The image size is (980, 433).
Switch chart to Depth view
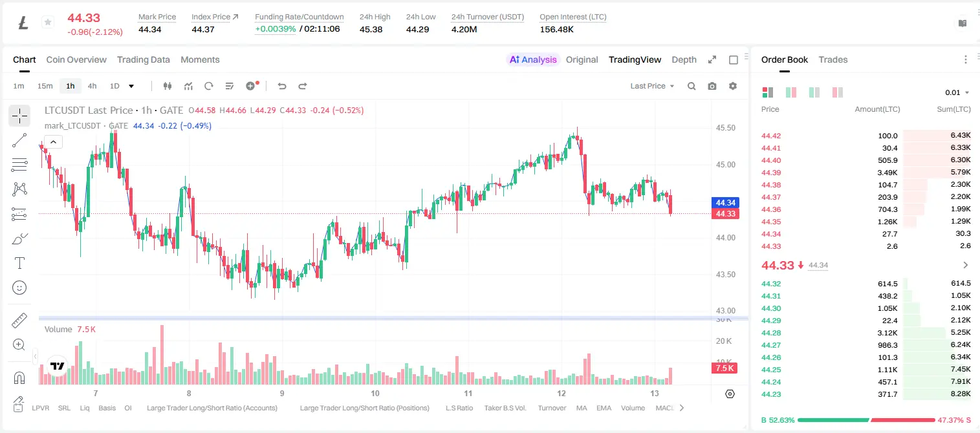[684, 59]
